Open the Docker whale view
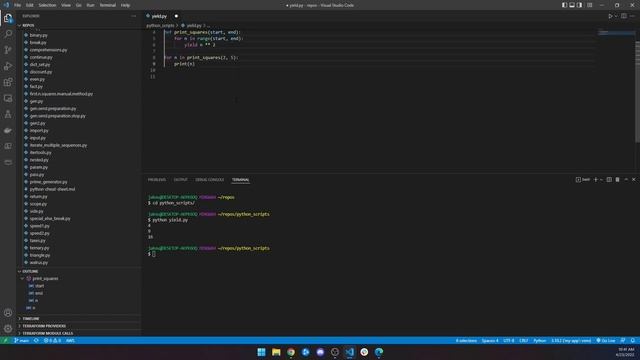The height and width of the screenshot is (360, 640). point(8,130)
